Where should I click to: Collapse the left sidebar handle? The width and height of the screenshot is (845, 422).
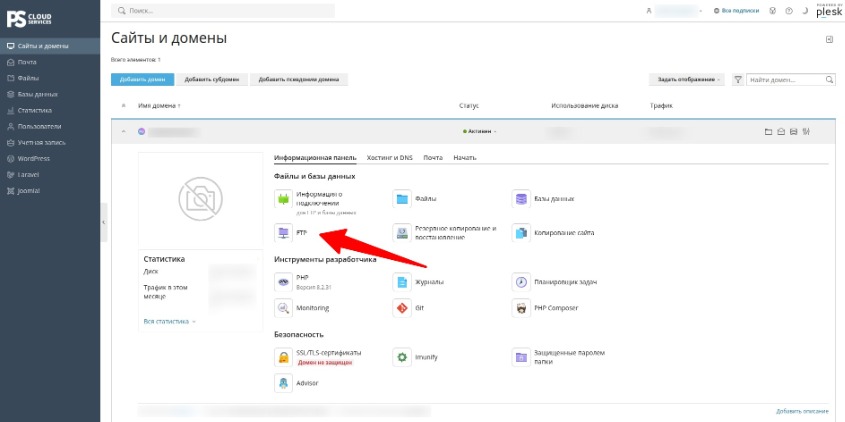click(103, 222)
